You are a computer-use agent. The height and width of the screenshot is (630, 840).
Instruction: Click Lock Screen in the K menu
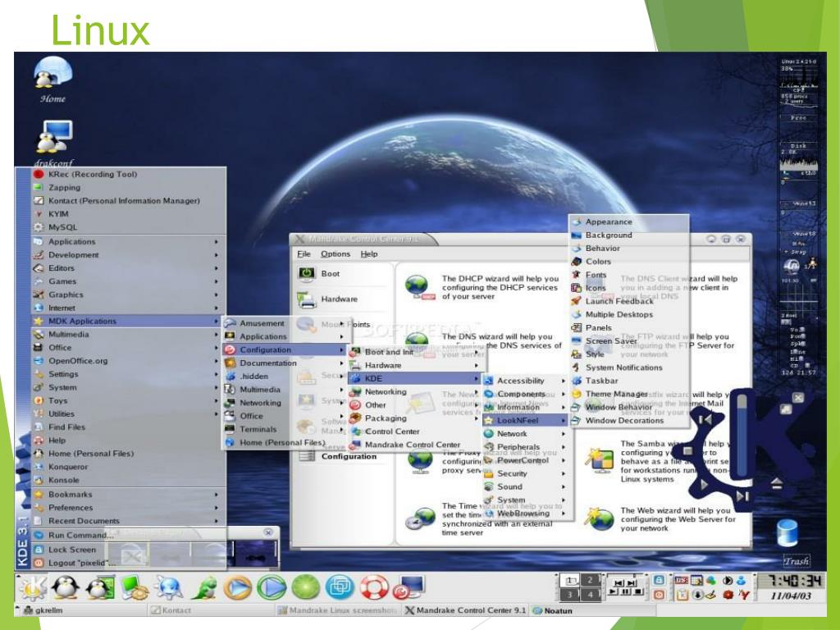click(129, 550)
